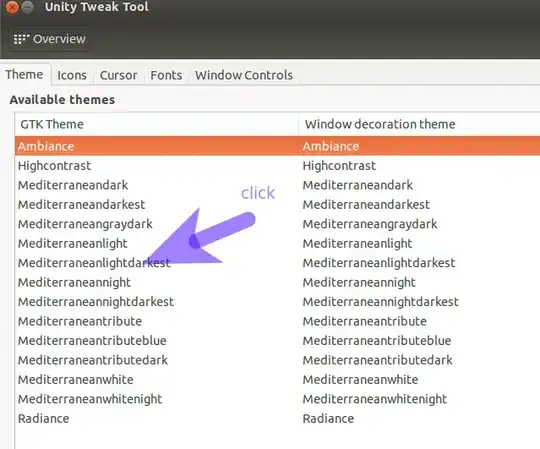Choose Mediterraneantributedark in Window decoration column
Image resolution: width=540 pixels, height=449 pixels.
377,361
